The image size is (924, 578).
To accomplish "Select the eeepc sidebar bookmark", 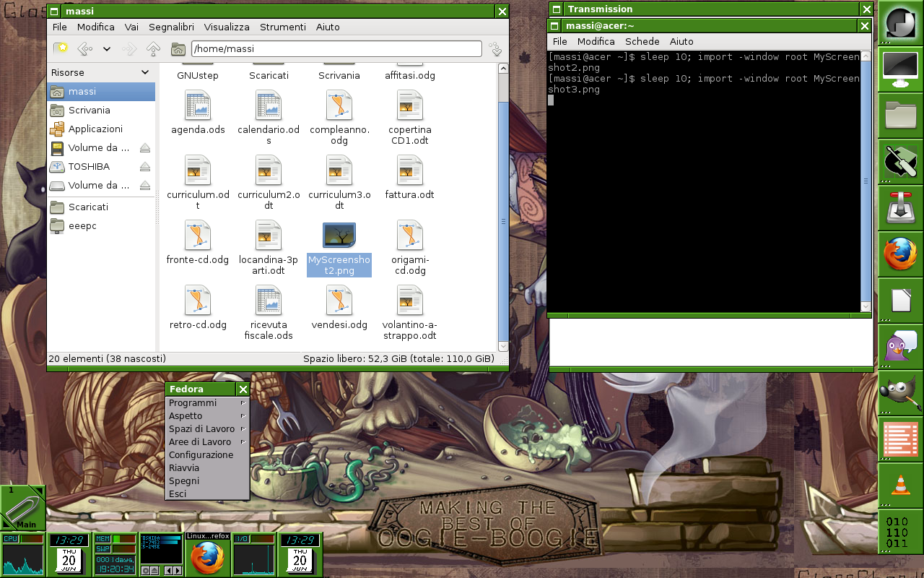I will pos(101,225).
